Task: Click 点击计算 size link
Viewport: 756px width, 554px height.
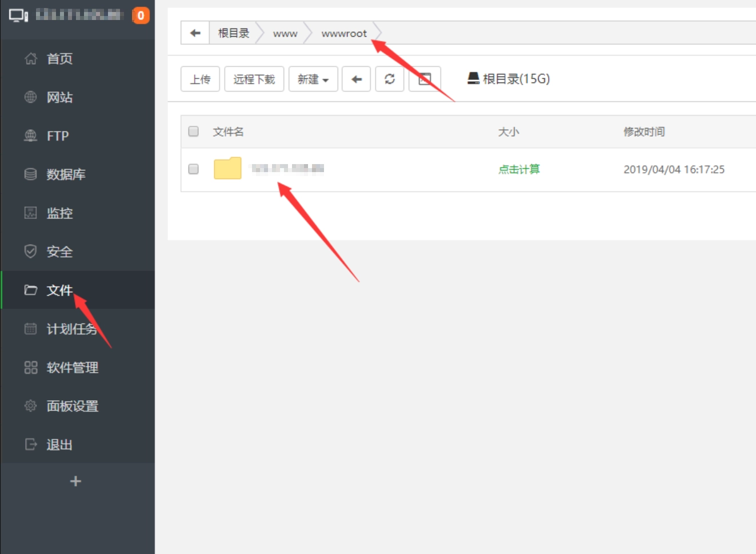Action: coord(519,169)
